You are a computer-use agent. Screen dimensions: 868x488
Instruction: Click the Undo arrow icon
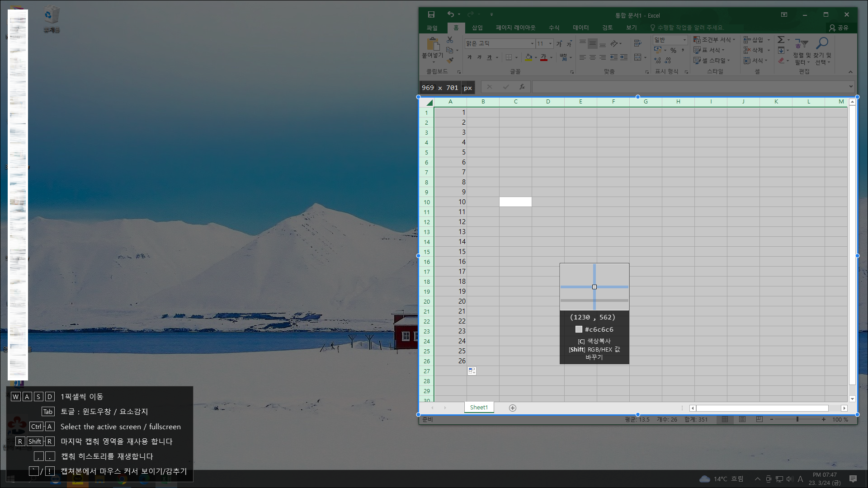click(450, 15)
